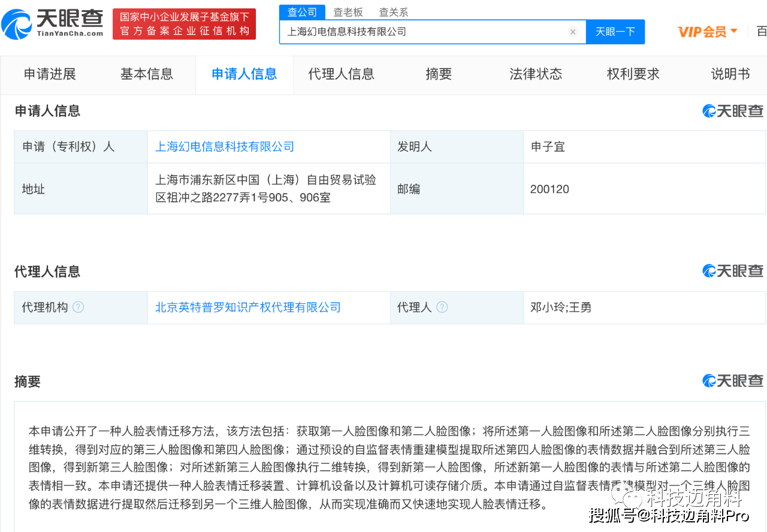Viewport: 767px width, 532px height.
Task: Open 上海幻电信息科技有限公司 applicant link
Action: pyautogui.click(x=225, y=147)
